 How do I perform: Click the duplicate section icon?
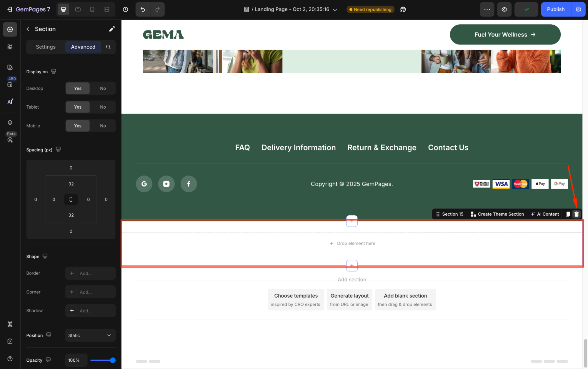[568, 214]
